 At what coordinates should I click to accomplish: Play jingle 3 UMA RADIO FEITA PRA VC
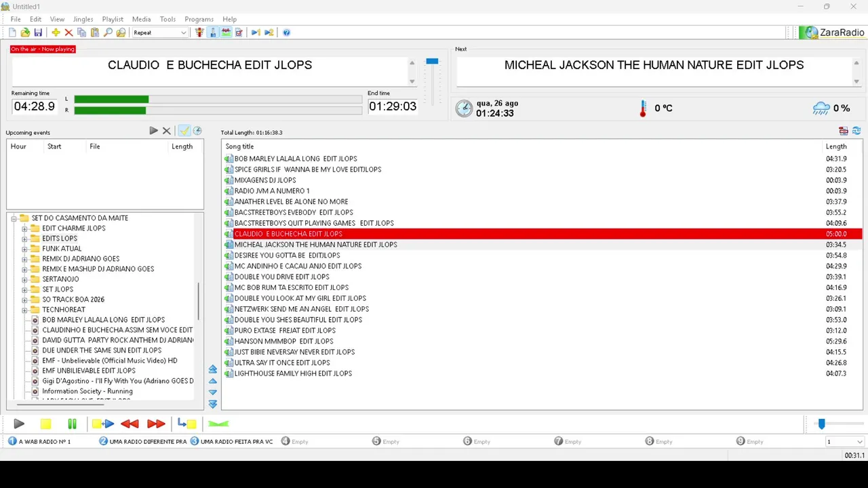click(232, 441)
